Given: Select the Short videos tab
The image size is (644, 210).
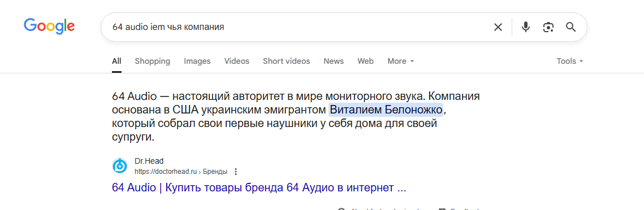Looking at the screenshot, I should tap(286, 61).
